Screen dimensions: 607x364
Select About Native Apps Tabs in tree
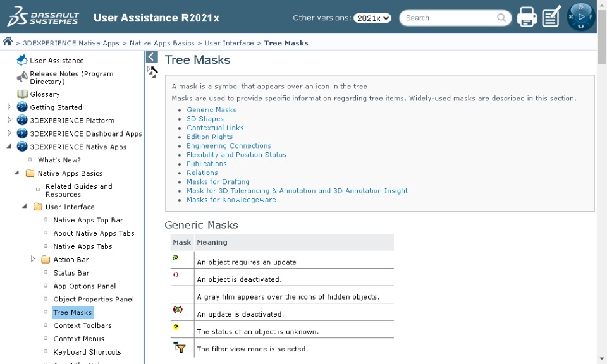pos(94,233)
